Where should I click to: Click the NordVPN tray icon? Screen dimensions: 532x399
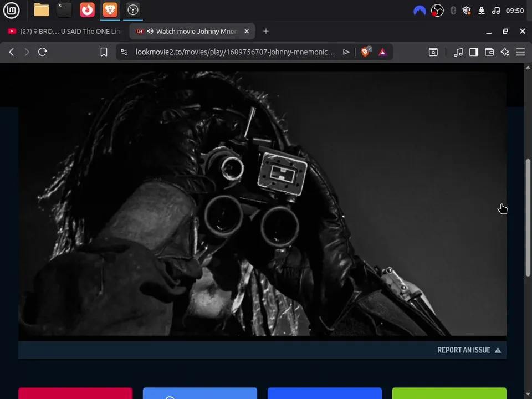point(420,11)
